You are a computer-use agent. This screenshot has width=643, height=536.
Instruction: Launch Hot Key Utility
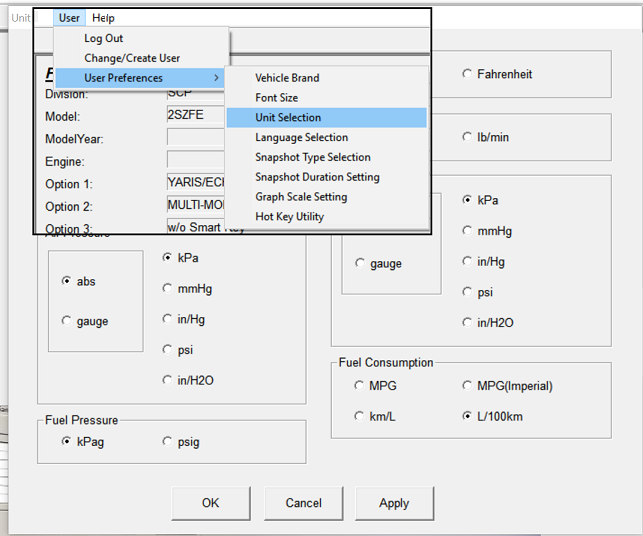pyautogui.click(x=290, y=216)
